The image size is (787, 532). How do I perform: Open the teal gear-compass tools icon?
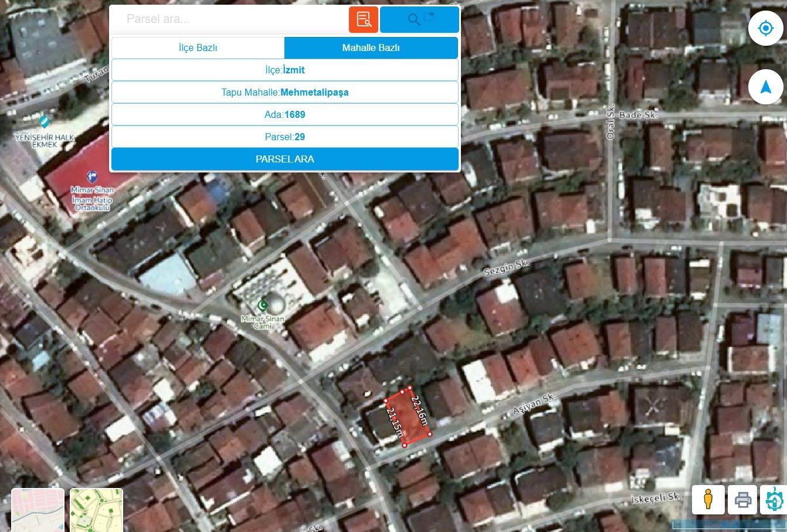pos(774,500)
